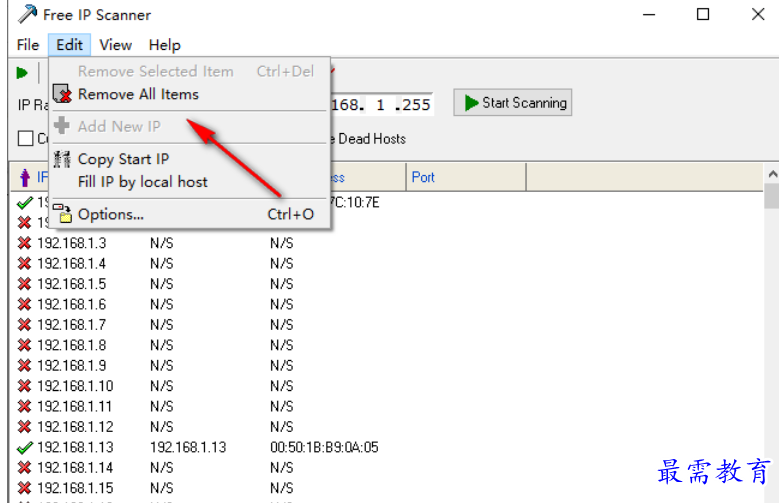Open Options from the Edit menu
Screen dimensions: 779x503
click(x=190, y=214)
